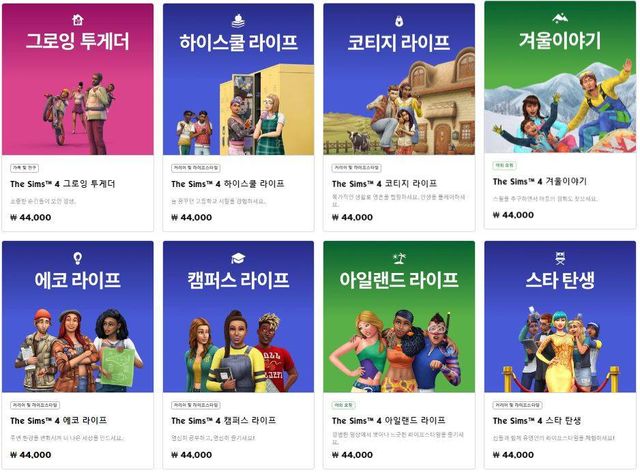Open The Sims 4 겨울이야기 title link

click(x=540, y=182)
